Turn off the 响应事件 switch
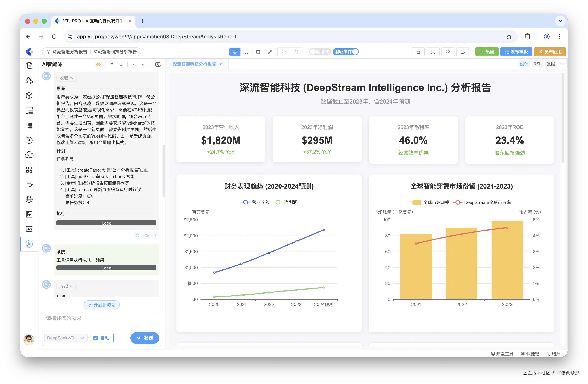Viewport: 588px width, 384px height. pyautogui.click(x=345, y=52)
